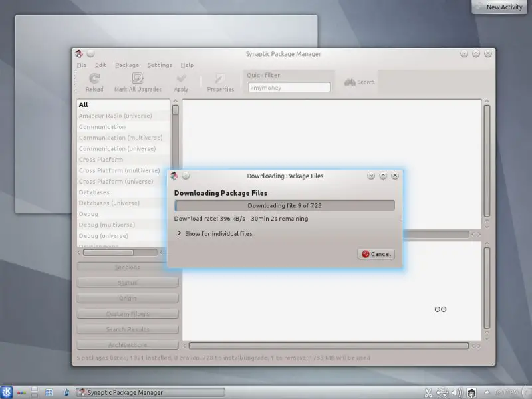The height and width of the screenshot is (399, 532).
Task: Click the Sections filter button
Action: (x=128, y=267)
